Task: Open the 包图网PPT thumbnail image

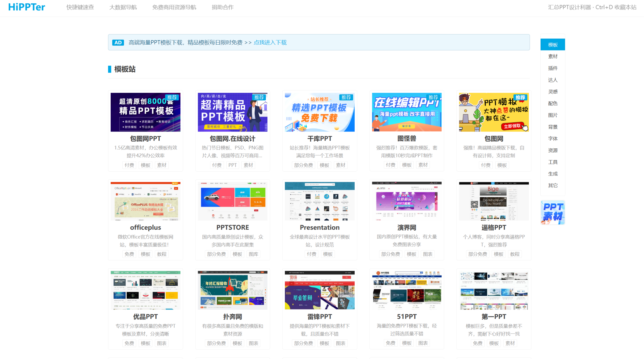Action: point(145,112)
